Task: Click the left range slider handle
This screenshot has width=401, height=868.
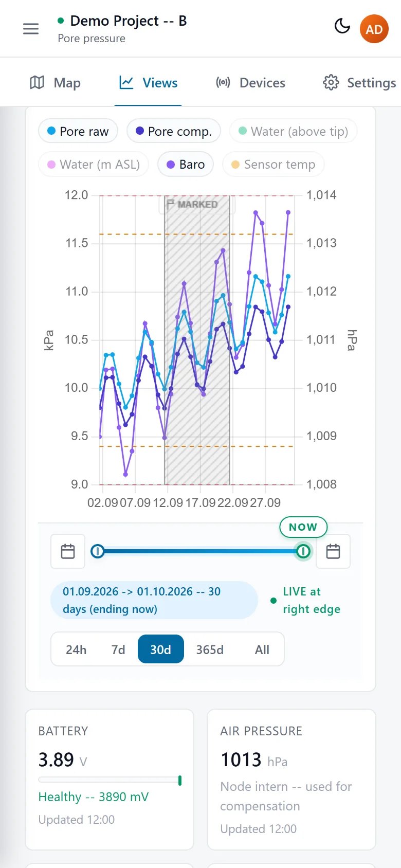Action: pos(97,551)
